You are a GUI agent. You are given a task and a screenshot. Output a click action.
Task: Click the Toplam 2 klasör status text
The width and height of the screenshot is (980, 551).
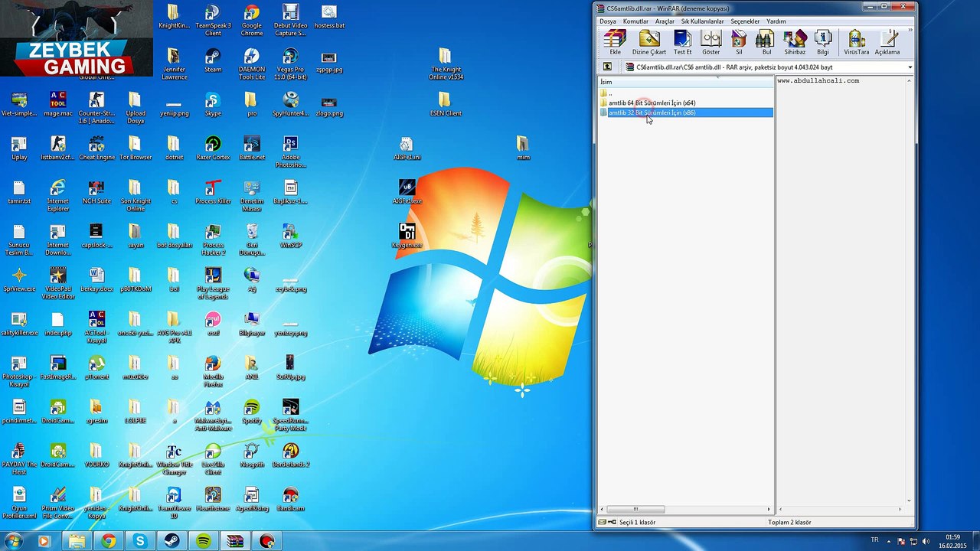tap(789, 522)
